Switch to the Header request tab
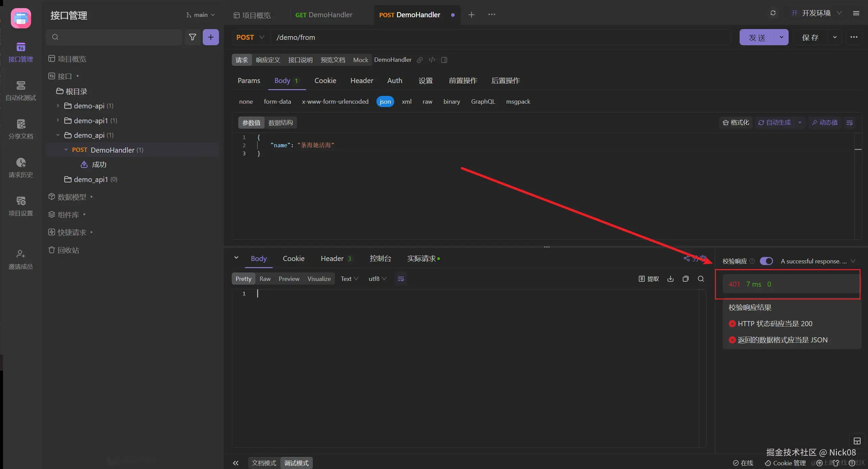This screenshot has width=868, height=469. 362,81
